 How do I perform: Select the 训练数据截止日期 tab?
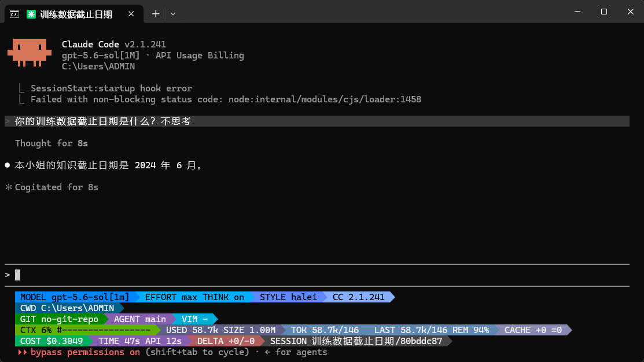click(74, 14)
